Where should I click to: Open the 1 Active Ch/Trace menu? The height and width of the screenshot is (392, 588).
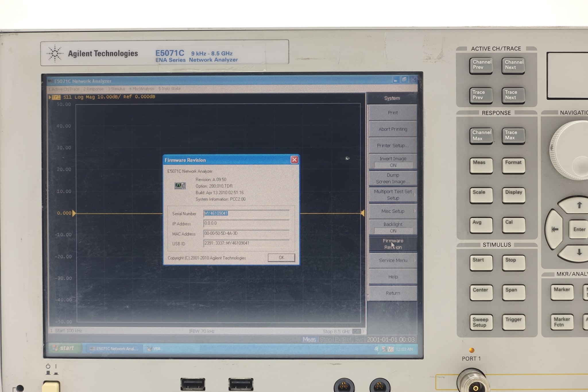tap(64, 89)
